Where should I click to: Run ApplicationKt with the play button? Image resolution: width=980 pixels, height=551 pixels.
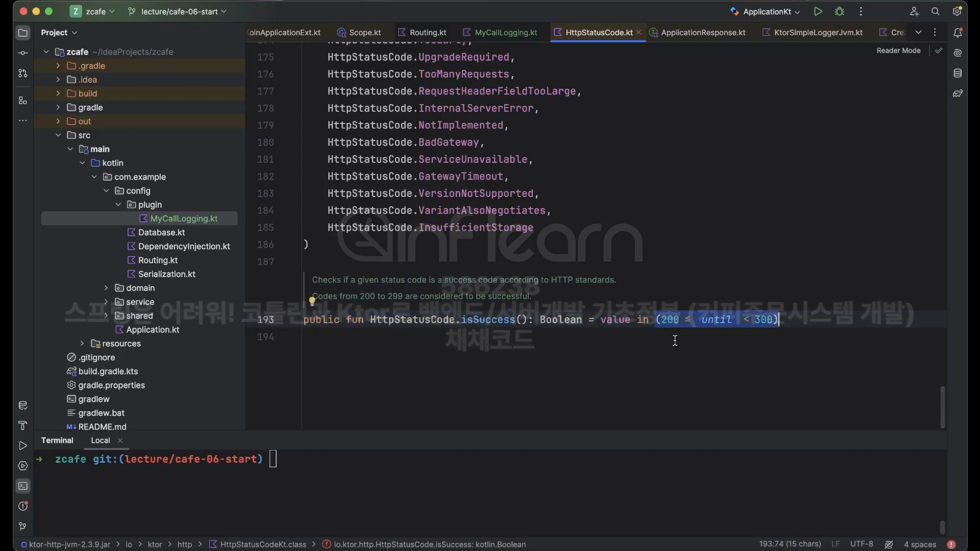tap(818, 11)
